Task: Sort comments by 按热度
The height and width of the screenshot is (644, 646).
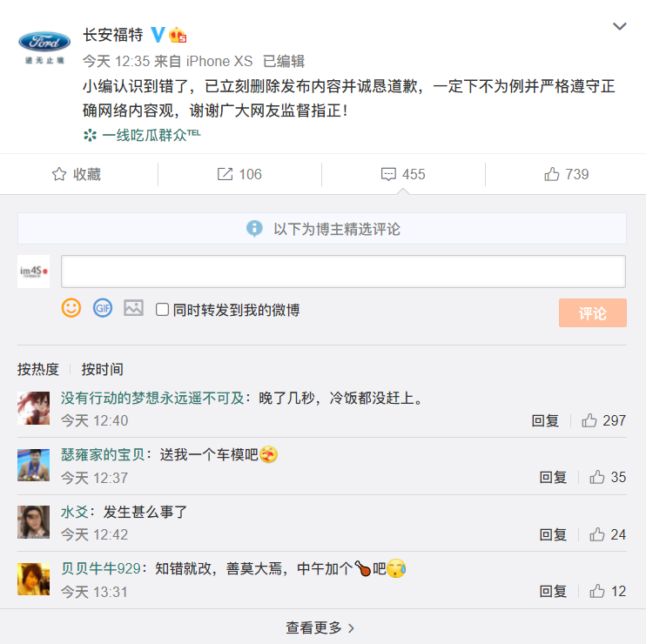Action: tap(38, 369)
